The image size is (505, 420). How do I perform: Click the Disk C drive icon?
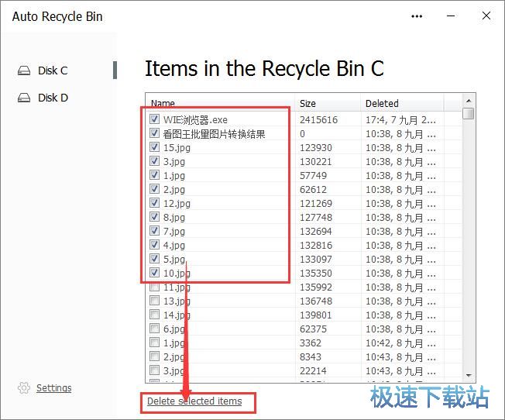click(24, 71)
